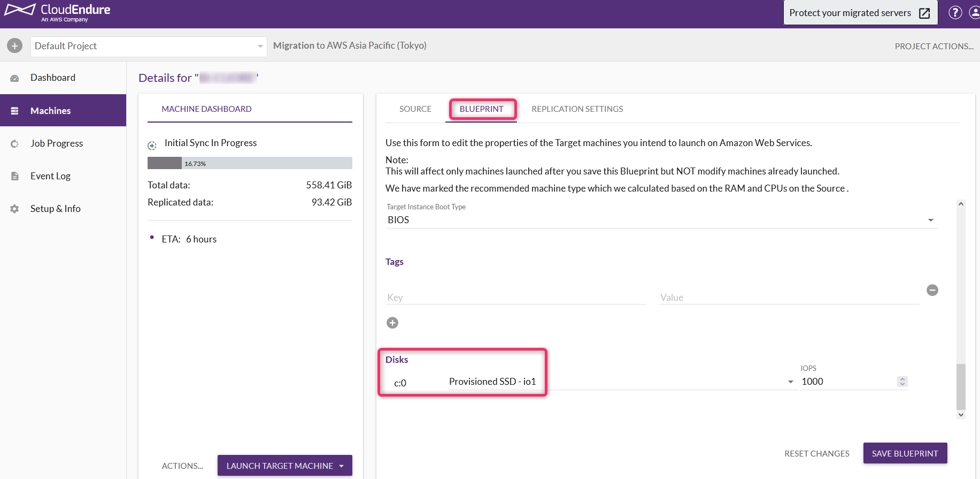Open PROJECT ACTIONS... menu
The width and height of the screenshot is (980, 479).
(x=934, y=47)
